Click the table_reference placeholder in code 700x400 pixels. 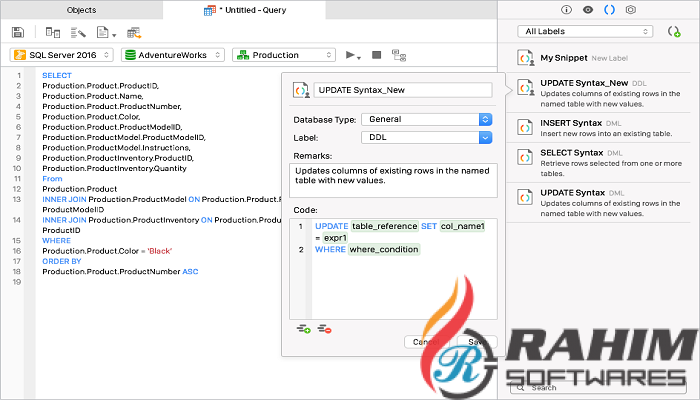pyautogui.click(x=384, y=226)
